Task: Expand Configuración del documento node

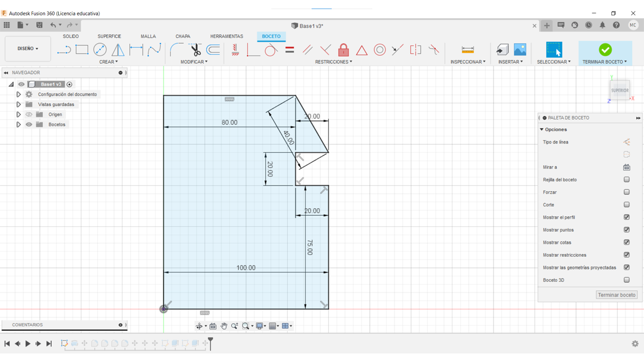Action: pyautogui.click(x=19, y=95)
